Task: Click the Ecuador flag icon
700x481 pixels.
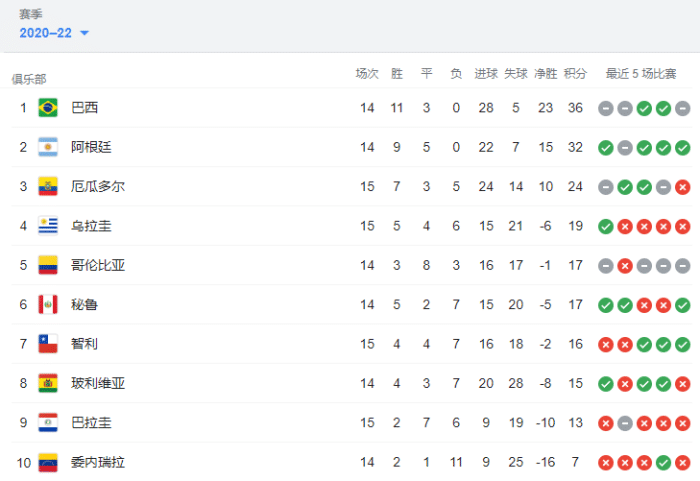Action: (x=48, y=187)
